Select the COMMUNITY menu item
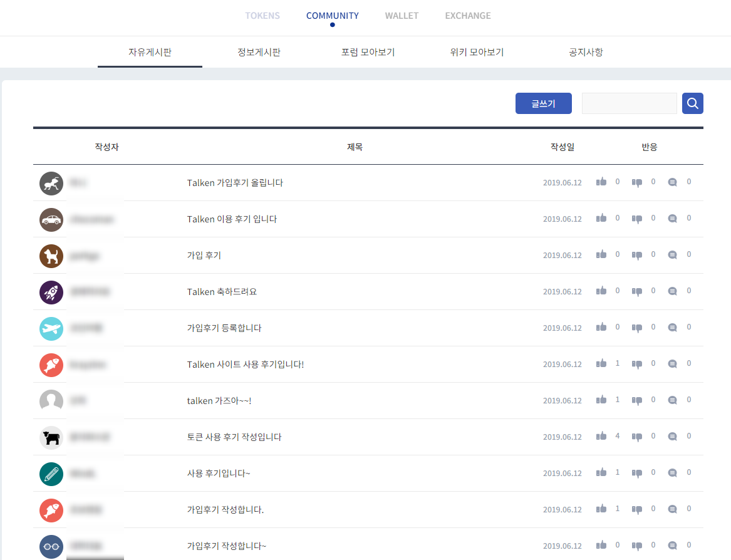Screen dimensions: 731x560 point(333,16)
